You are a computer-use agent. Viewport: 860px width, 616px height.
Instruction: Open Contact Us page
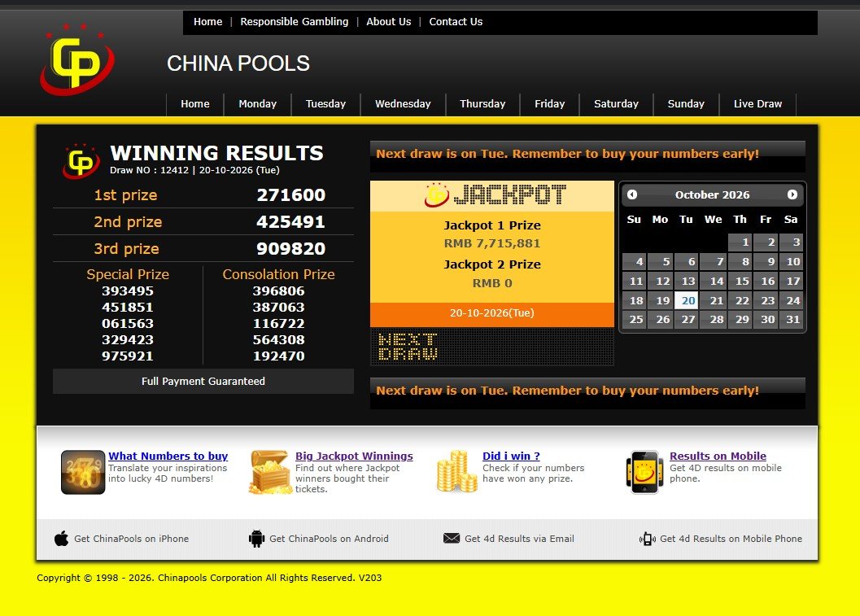[x=456, y=22]
